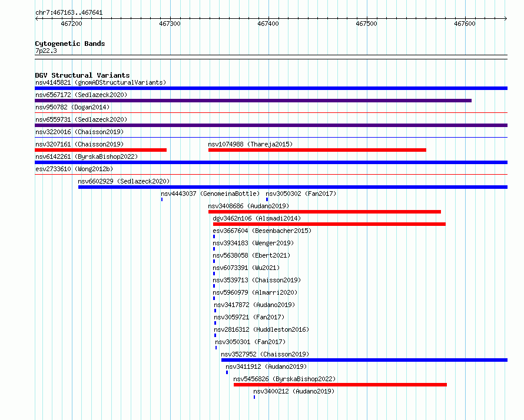Click ruler position 467500
Screen dimensions: 524x420
pos(366,24)
